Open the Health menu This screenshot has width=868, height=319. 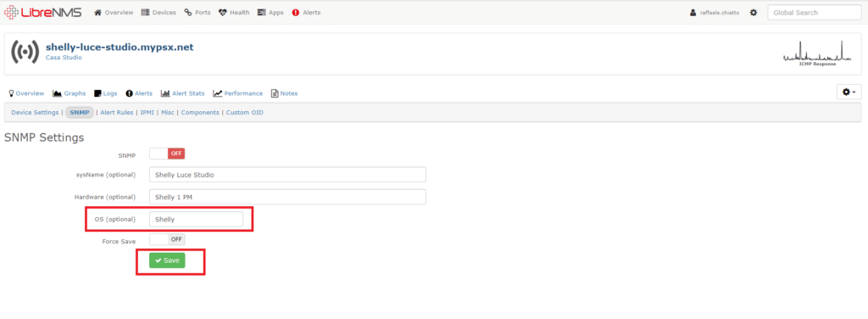pos(234,12)
